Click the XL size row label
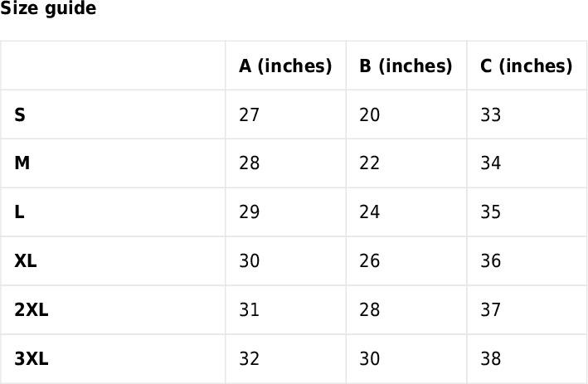 tap(26, 260)
